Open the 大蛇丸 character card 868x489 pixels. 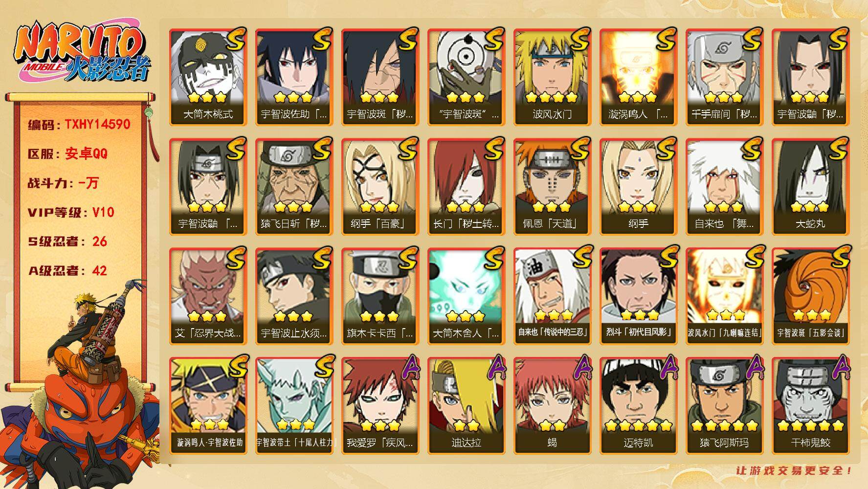point(810,187)
